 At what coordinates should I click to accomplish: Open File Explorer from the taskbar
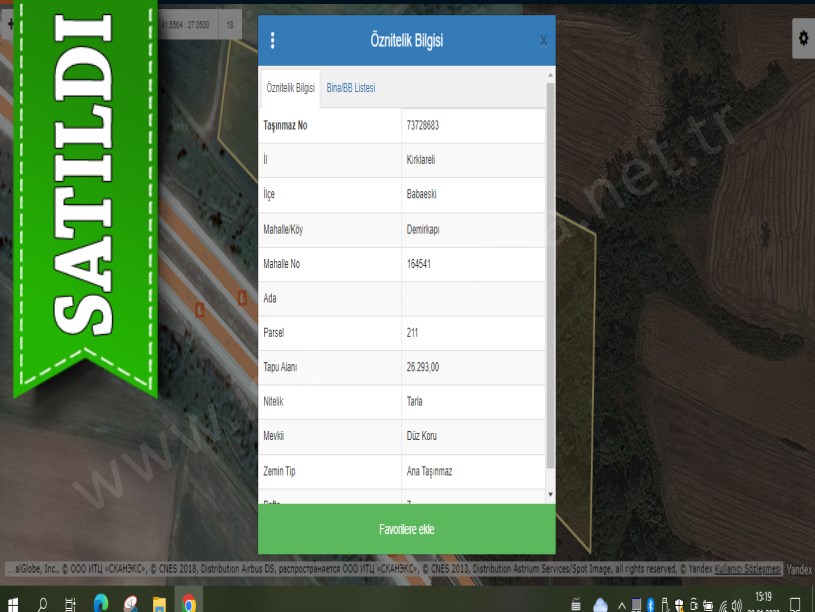(x=159, y=604)
